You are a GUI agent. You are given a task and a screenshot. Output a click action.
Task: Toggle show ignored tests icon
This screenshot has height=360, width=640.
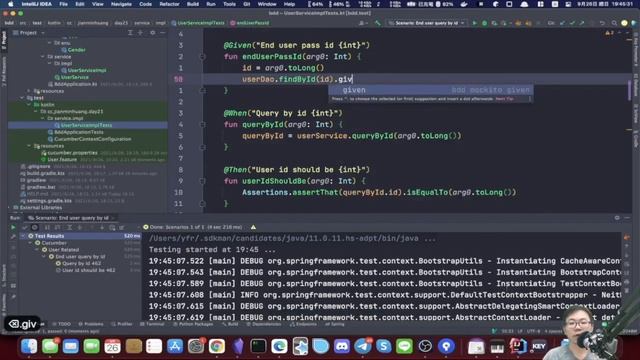tap(35, 227)
